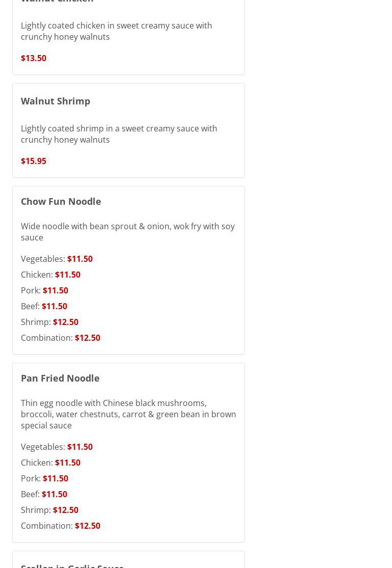Screen dimensions: 392x568
Task: Click the Pan Fried Noodle description
Action: pos(128,414)
